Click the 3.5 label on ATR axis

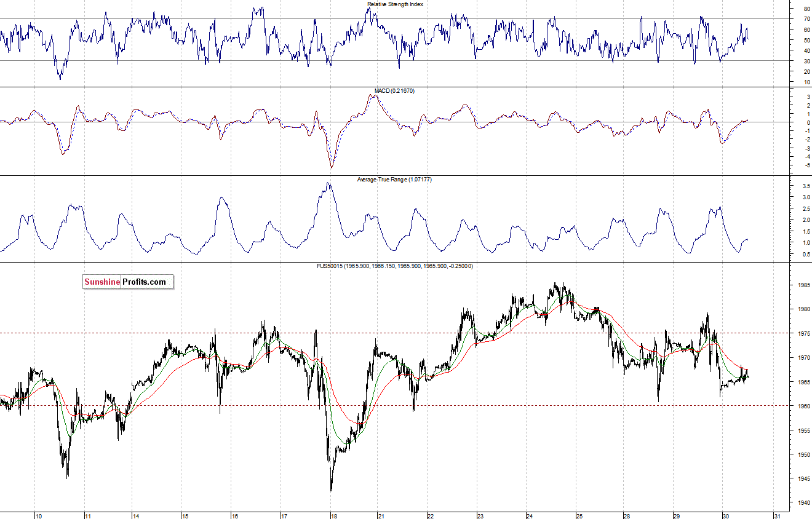[806, 186]
